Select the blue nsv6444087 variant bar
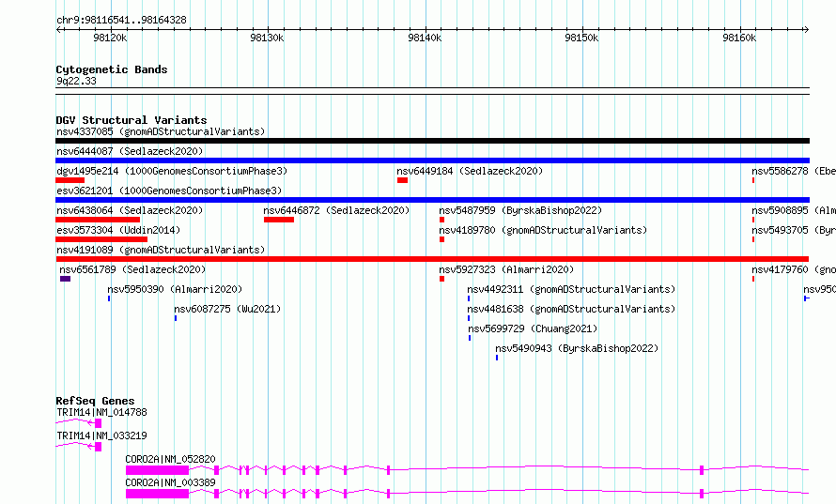 (x=432, y=160)
